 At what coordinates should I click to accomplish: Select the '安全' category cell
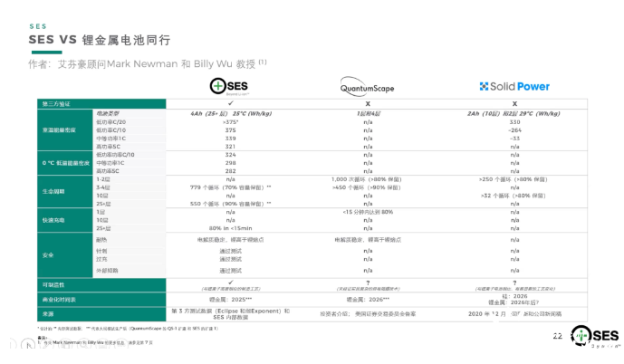pos(65,255)
